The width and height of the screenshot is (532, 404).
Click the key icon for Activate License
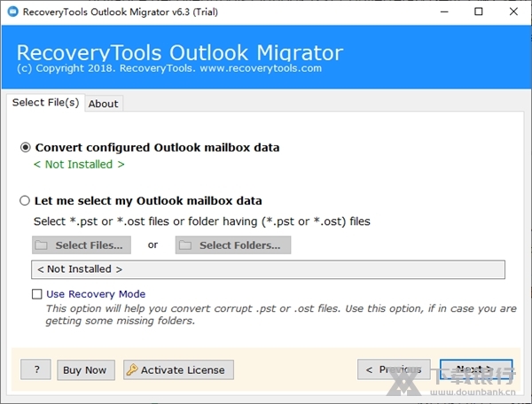(131, 370)
